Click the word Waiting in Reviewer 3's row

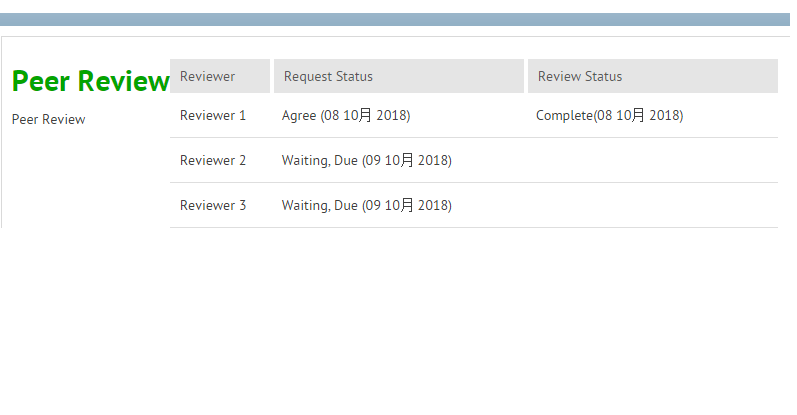304,205
